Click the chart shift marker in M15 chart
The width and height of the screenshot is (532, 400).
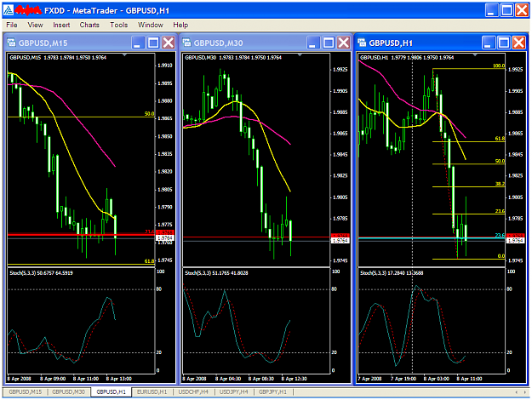pyautogui.click(x=125, y=55)
